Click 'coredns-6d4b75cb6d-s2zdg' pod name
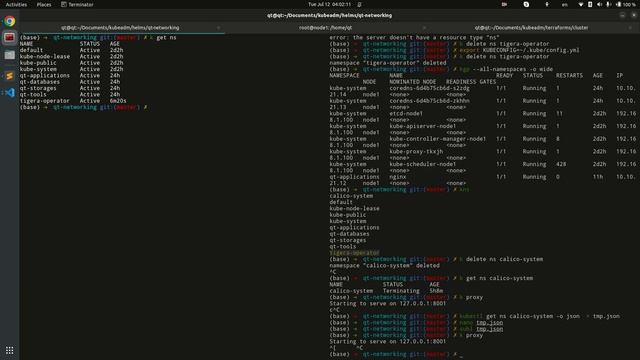The height and width of the screenshot is (360, 640). [x=429, y=88]
